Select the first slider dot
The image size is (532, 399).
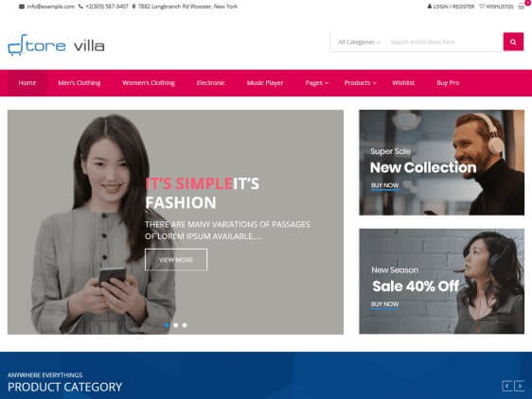coord(167,325)
